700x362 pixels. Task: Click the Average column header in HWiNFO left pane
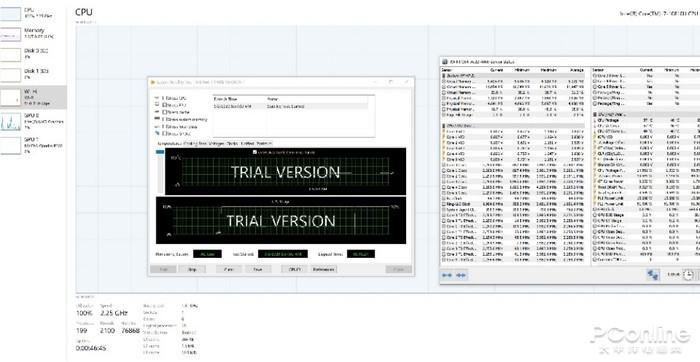click(576, 70)
